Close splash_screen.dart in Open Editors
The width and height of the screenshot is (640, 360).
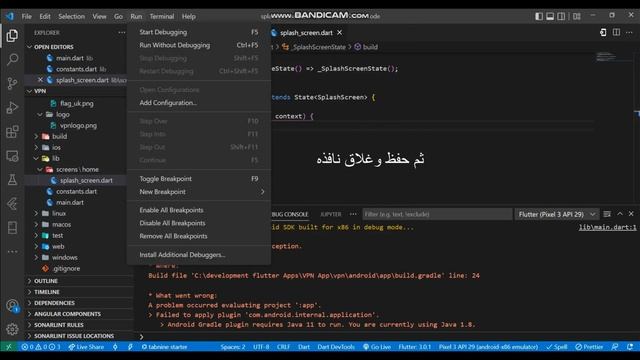click(x=40, y=80)
